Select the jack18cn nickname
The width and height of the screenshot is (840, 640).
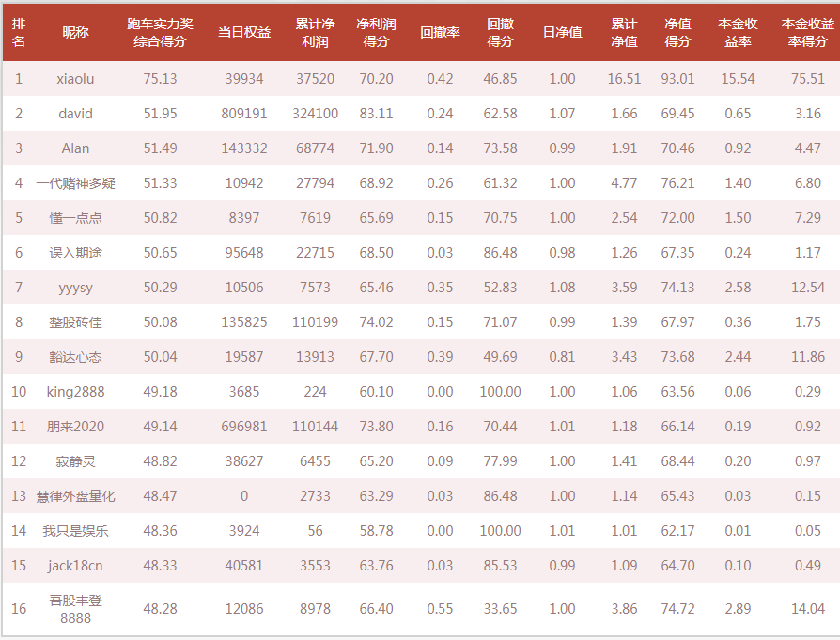click(75, 566)
